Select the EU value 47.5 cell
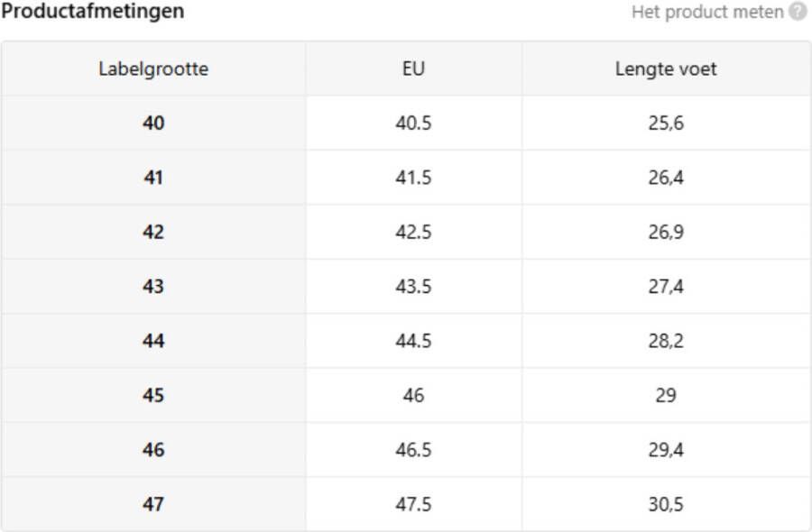812x532 pixels. pos(413,504)
